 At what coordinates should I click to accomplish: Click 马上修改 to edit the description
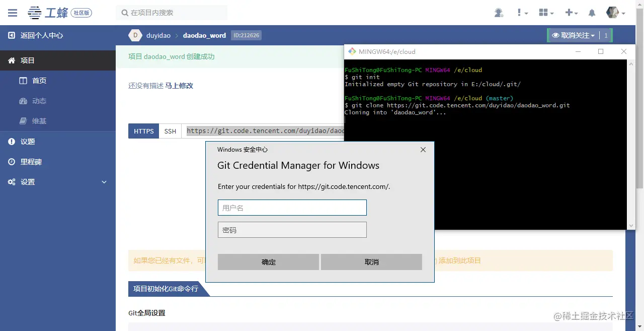179,86
